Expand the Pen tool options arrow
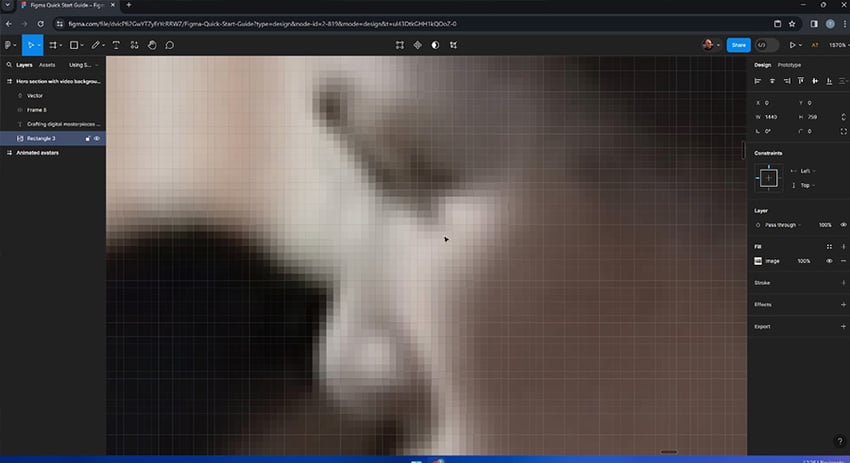Image resolution: width=850 pixels, height=463 pixels. click(103, 46)
